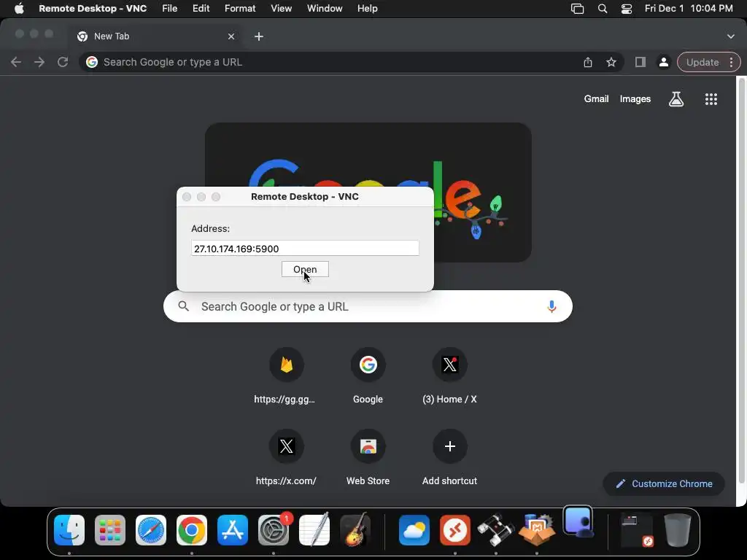Click Customize Chrome button
The height and width of the screenshot is (560, 747).
coord(664,483)
